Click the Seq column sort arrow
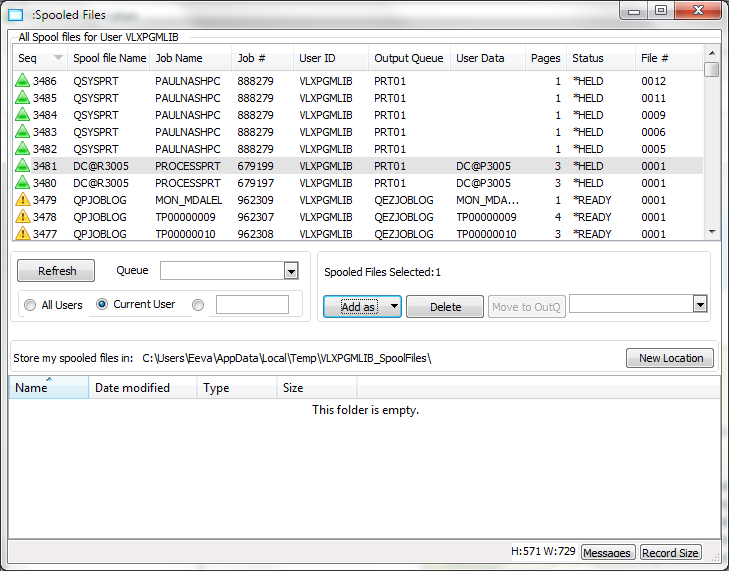The width and height of the screenshot is (729, 571). tap(58, 58)
